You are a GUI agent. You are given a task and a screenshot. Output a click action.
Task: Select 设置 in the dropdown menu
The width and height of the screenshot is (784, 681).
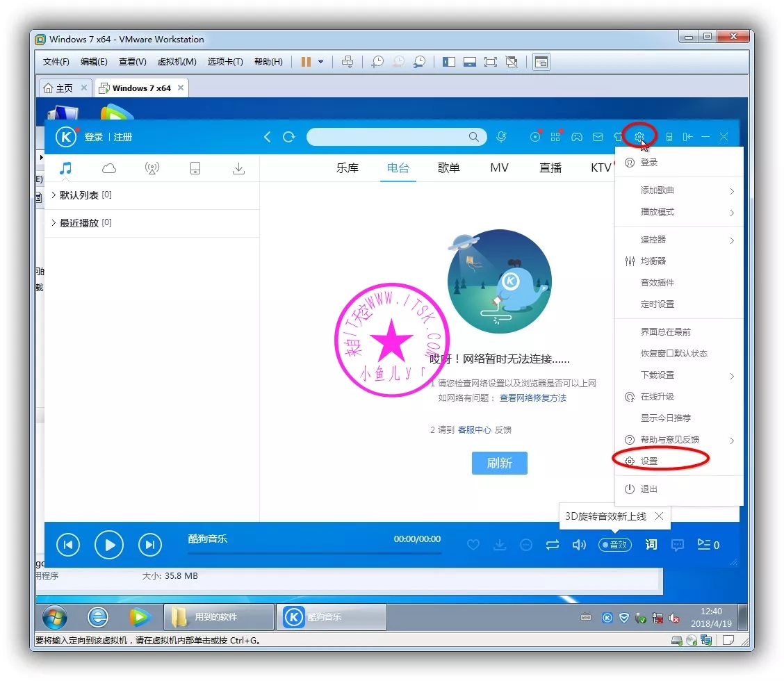pyautogui.click(x=649, y=461)
